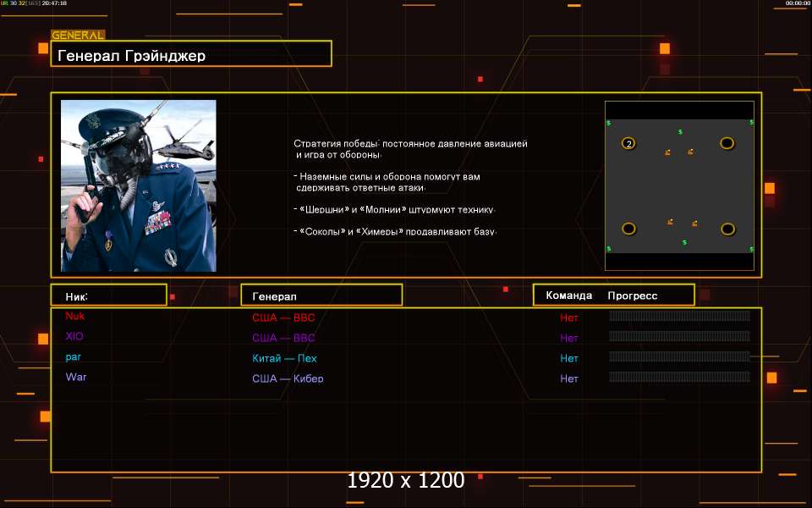This screenshot has width=812, height=508.
Task: Select the top-right start position circle on minimap
Action: pyautogui.click(x=727, y=143)
